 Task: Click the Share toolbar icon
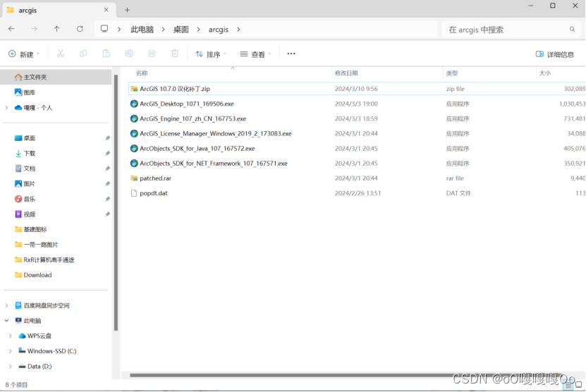152,54
